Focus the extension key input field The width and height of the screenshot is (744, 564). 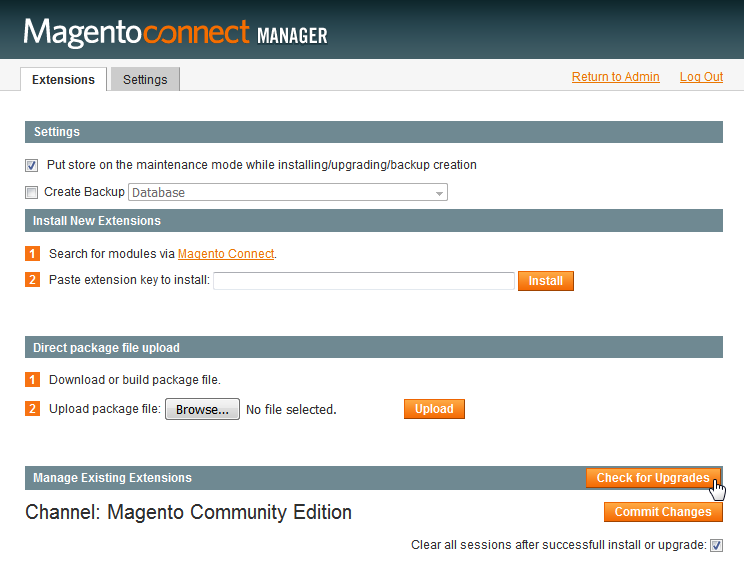[364, 281]
